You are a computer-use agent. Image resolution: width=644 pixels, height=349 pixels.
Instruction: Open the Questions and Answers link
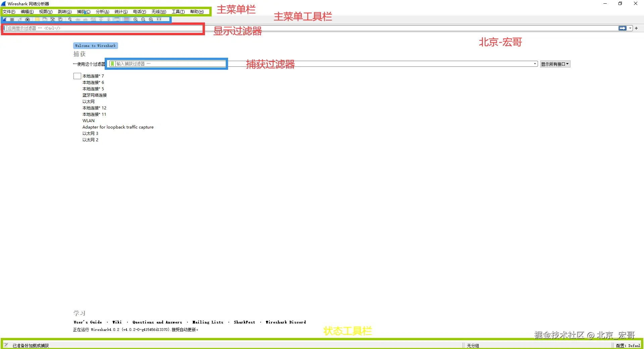pos(157,322)
